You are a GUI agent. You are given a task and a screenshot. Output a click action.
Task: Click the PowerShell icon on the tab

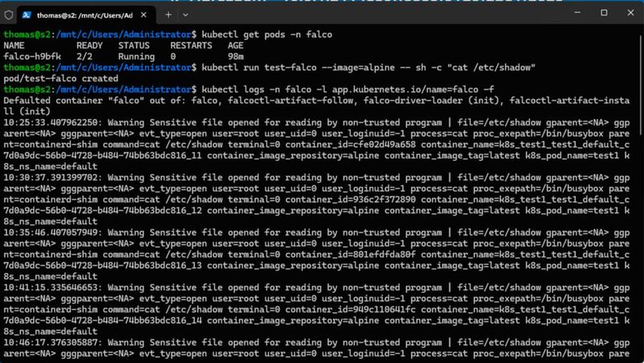pyautogui.click(x=27, y=15)
